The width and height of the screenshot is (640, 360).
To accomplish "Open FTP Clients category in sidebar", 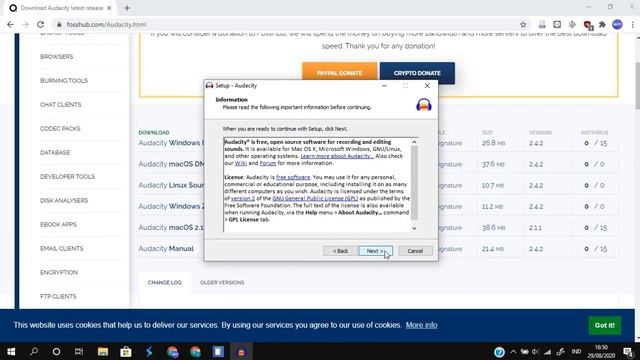I will [x=58, y=296].
